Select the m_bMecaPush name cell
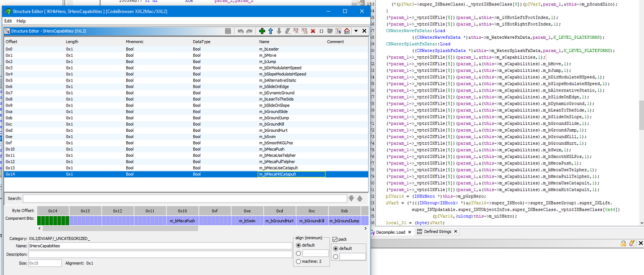The height and width of the screenshot is (275, 644). (291, 149)
